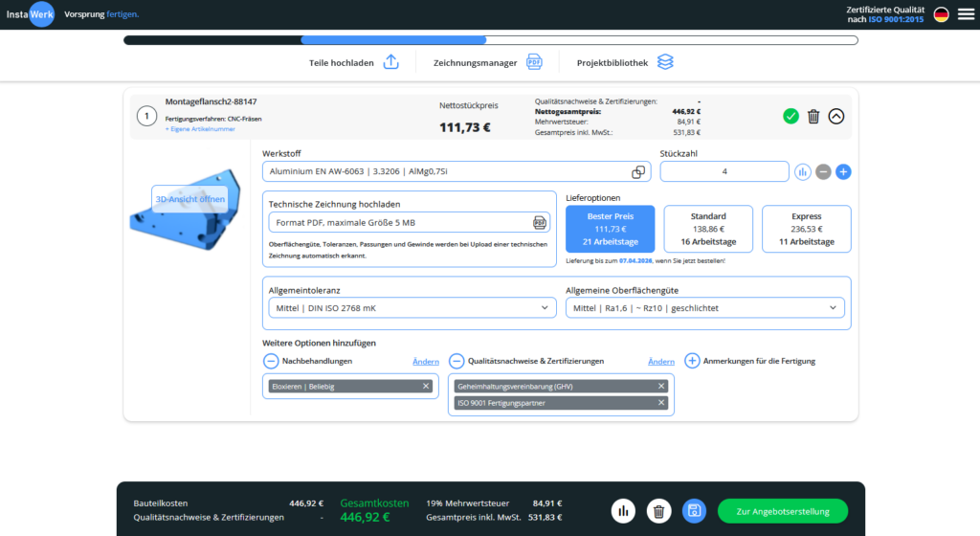Screen dimensions: 980x536
Task: Open the Zeichnungsmanager tab
Action: click(x=488, y=62)
